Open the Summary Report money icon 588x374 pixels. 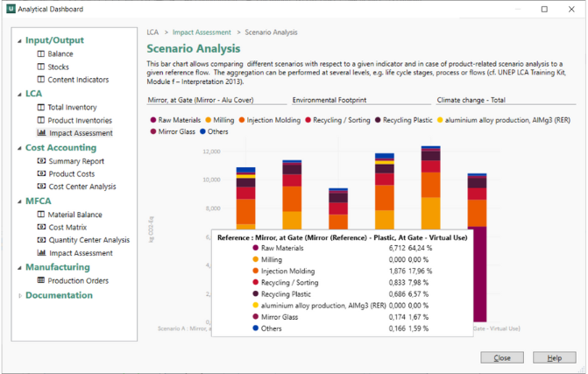coord(41,161)
